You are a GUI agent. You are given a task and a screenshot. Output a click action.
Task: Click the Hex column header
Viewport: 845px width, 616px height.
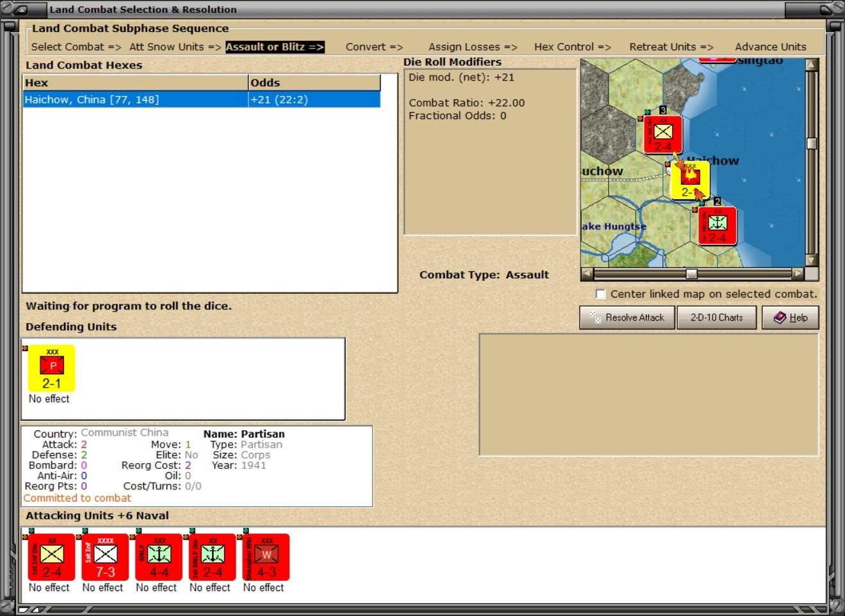point(135,83)
